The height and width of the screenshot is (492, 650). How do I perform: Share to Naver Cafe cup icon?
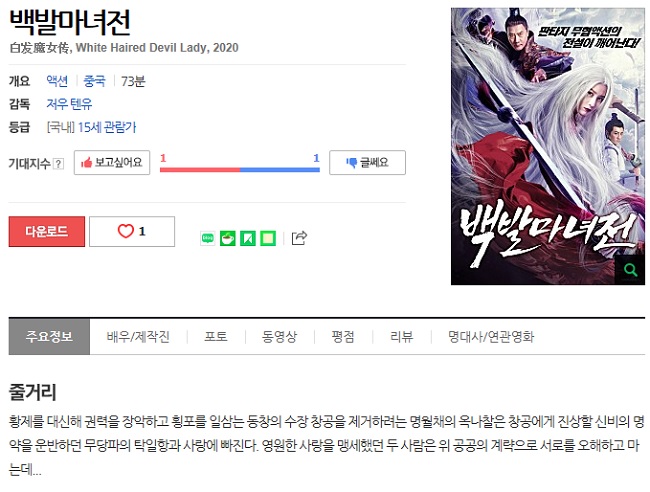pyautogui.click(x=228, y=238)
